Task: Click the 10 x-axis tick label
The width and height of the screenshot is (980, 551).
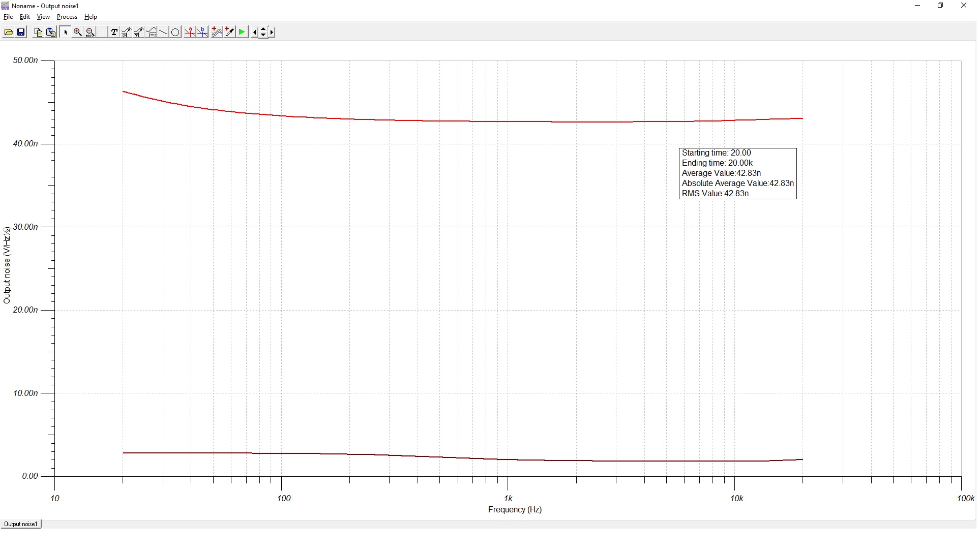Action: pyautogui.click(x=55, y=499)
